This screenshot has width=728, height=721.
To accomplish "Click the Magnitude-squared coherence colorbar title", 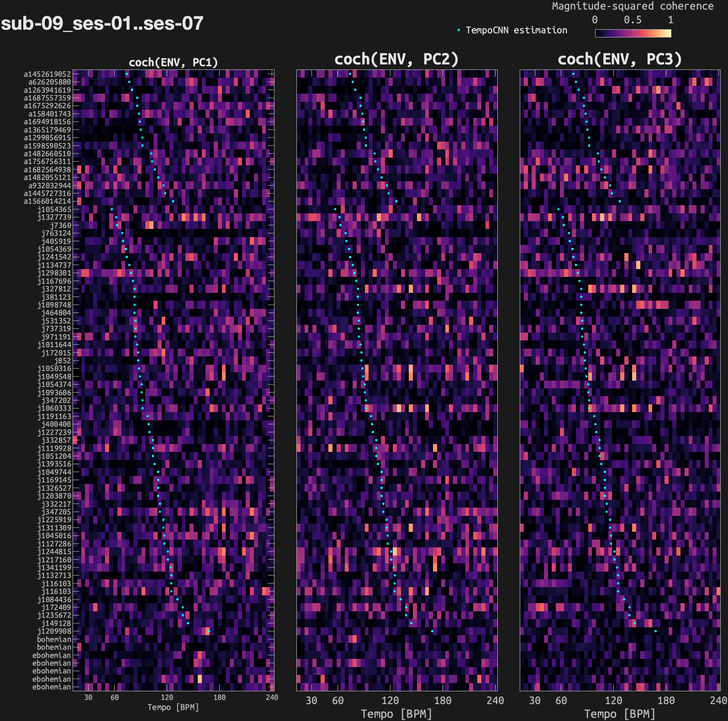I will [x=633, y=6].
